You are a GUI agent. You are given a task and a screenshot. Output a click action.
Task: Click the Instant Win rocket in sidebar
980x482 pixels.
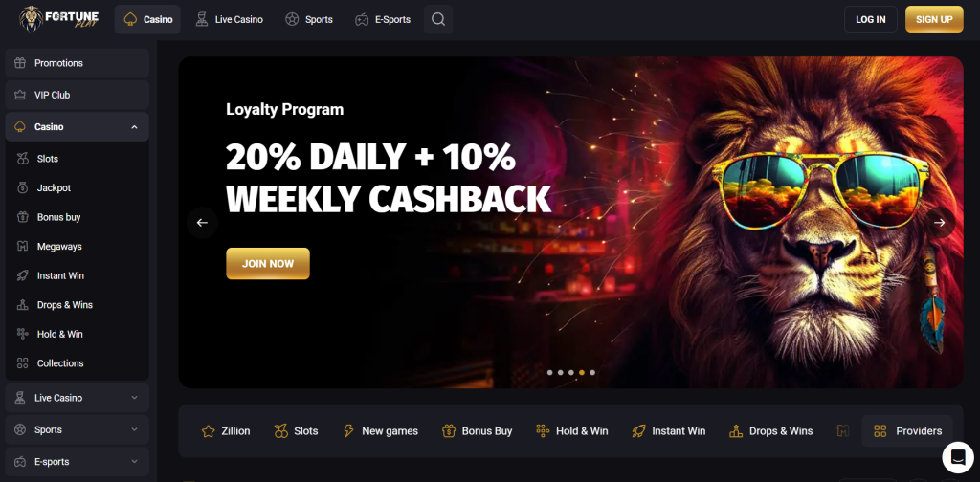(23, 275)
